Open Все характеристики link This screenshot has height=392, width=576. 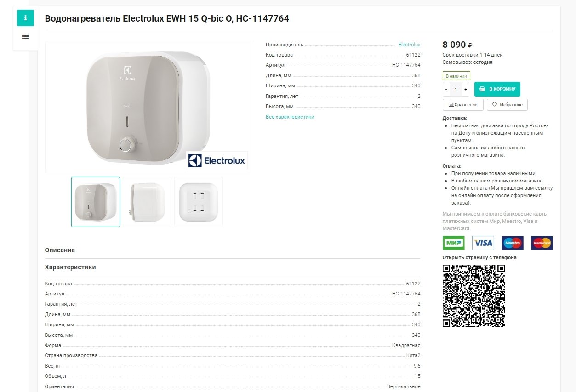pos(290,117)
